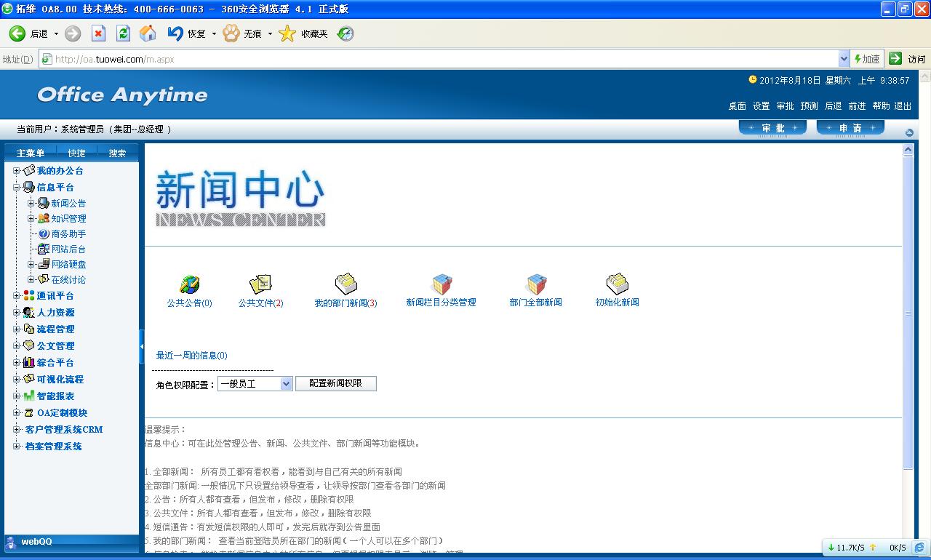Collapse the 信息平台 tree node

tap(17, 188)
